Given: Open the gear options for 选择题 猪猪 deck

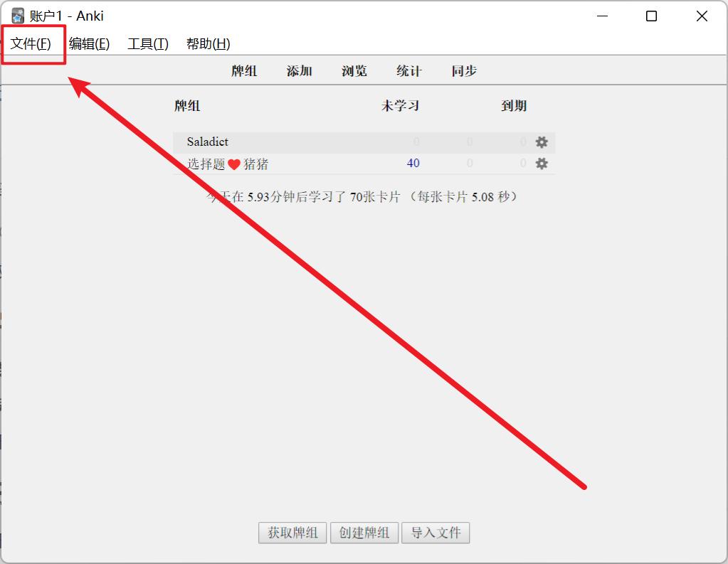Looking at the screenshot, I should click(x=542, y=164).
